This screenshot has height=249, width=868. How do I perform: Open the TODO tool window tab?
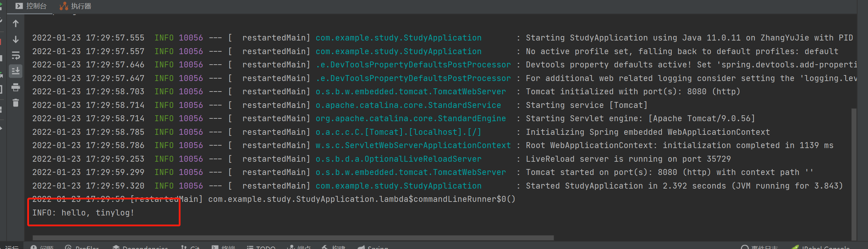pyautogui.click(x=262, y=247)
